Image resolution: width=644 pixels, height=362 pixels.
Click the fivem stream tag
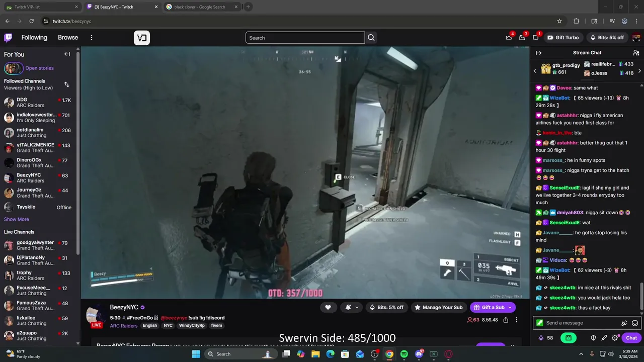[216, 326]
